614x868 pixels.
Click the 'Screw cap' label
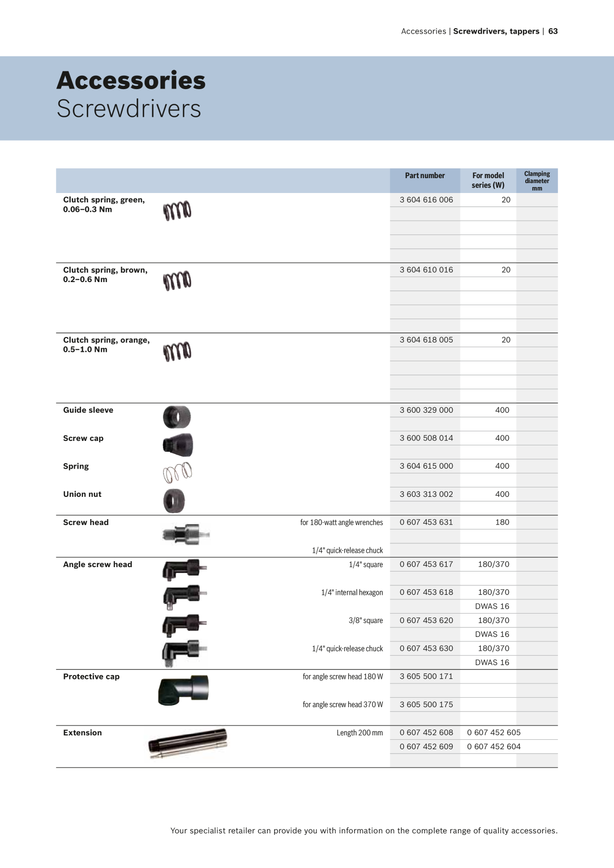pos(83,438)
